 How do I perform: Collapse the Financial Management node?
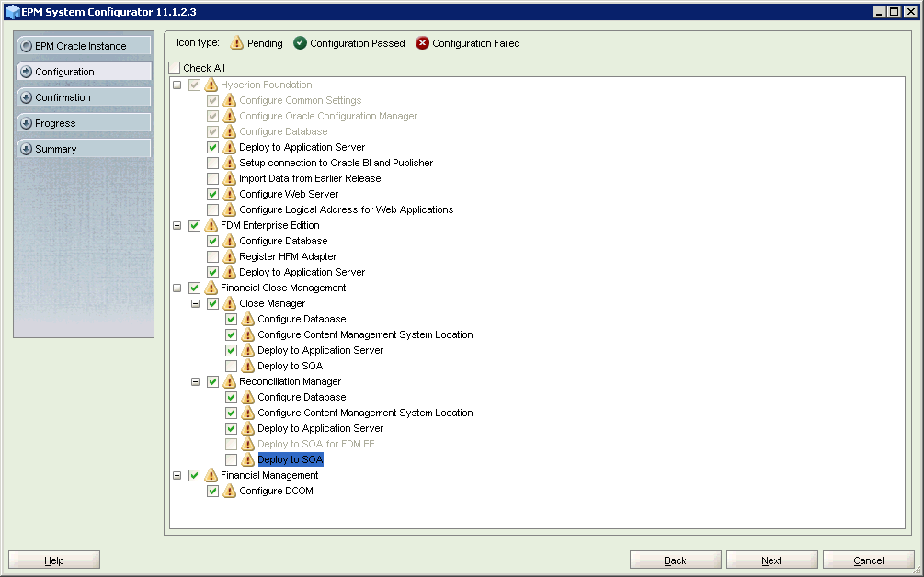(x=177, y=475)
